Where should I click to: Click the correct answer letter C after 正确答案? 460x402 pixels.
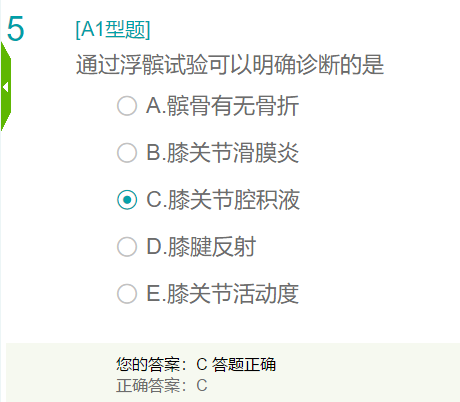pos(202,385)
